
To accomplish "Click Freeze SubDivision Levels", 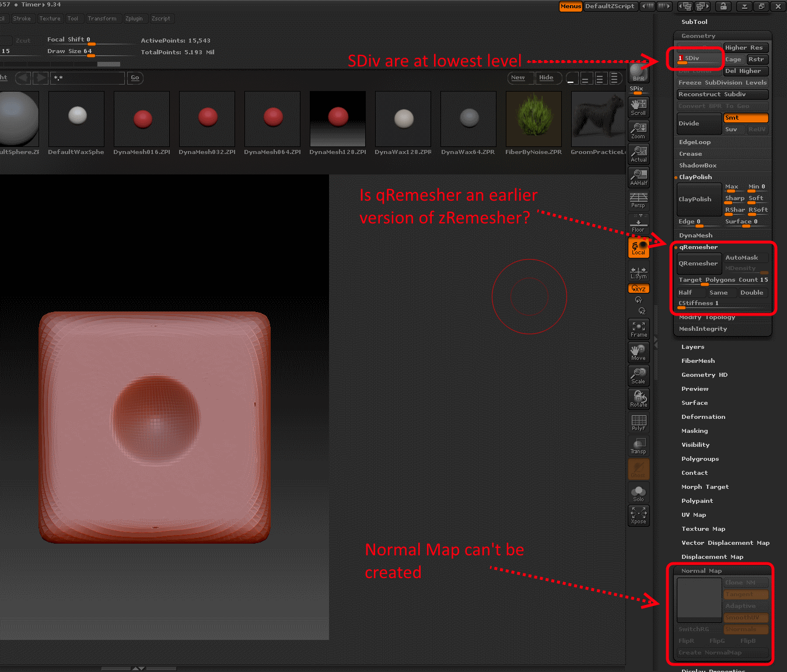I will pos(723,83).
